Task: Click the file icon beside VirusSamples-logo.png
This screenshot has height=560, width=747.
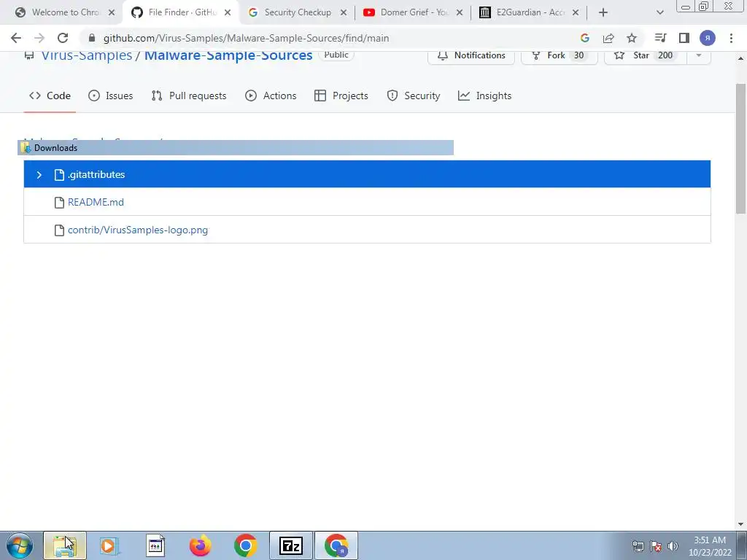Action: click(59, 230)
